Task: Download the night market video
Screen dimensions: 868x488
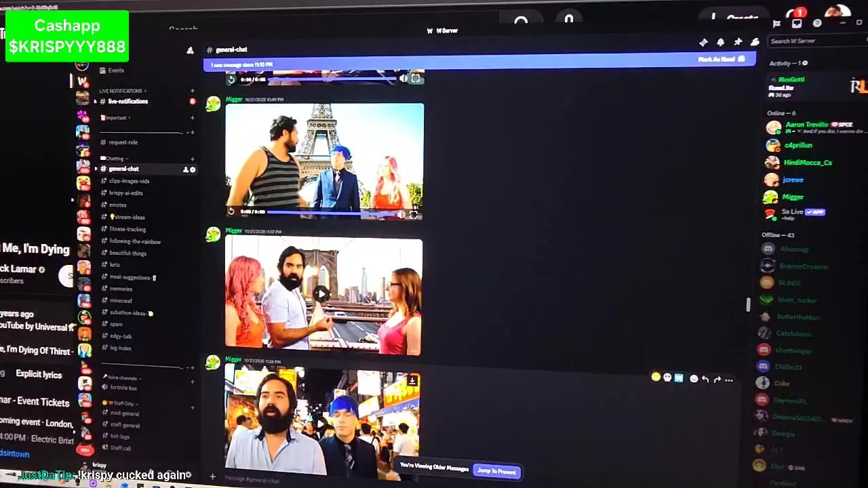Action: pos(412,380)
